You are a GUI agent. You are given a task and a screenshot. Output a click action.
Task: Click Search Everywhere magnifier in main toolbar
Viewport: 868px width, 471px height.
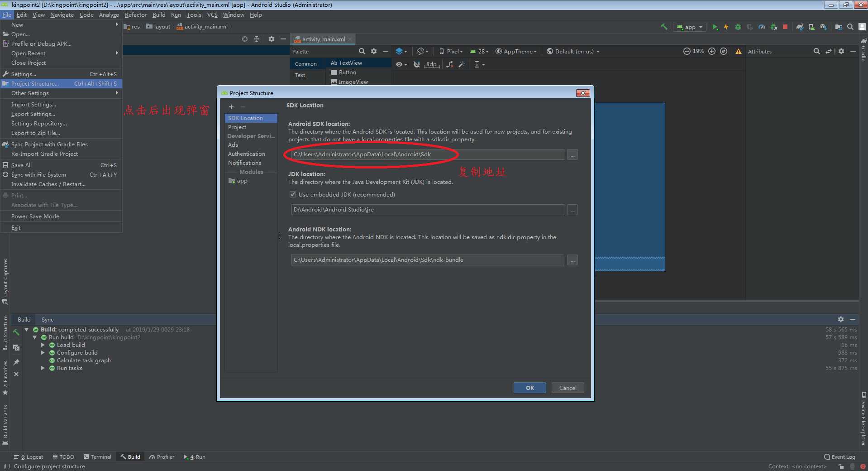850,27
